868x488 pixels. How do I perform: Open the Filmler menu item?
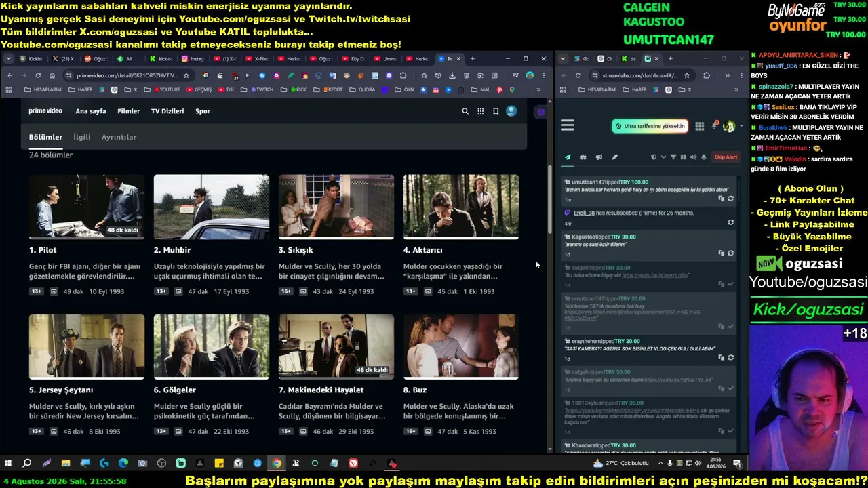[128, 111]
